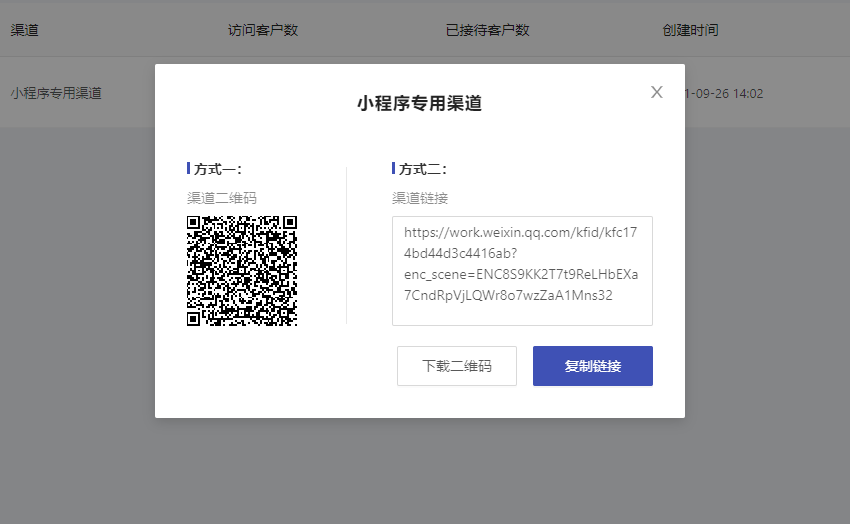Click the 方式一 heading
The height and width of the screenshot is (524, 850).
coord(217,170)
